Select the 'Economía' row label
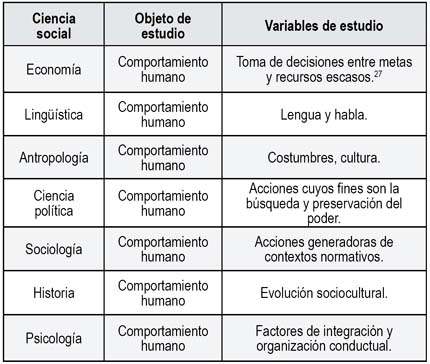This screenshot has height=364, width=430. click(54, 69)
